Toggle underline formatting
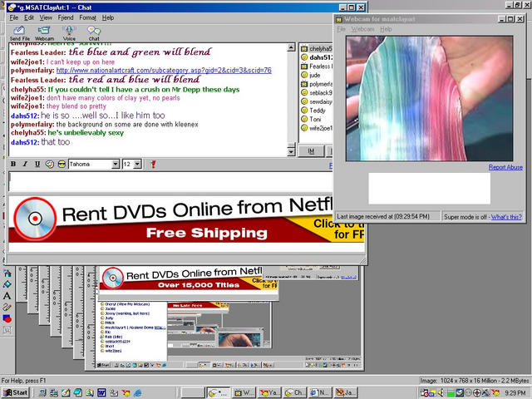Image resolution: width=532 pixels, height=399 pixels. [x=37, y=165]
